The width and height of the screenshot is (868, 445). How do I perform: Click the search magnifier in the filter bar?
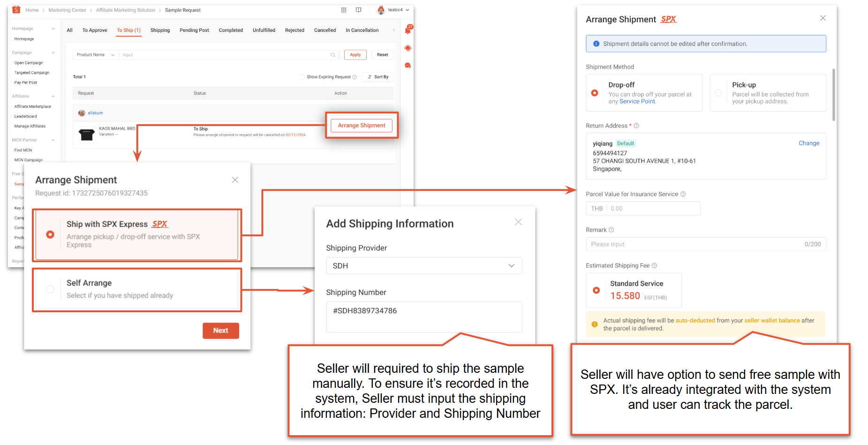pyautogui.click(x=333, y=55)
